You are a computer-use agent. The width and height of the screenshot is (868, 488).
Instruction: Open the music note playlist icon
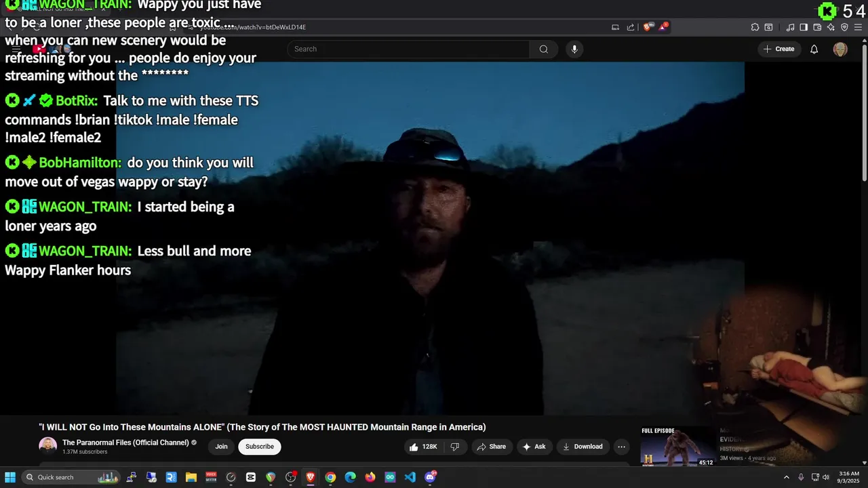[x=790, y=27]
